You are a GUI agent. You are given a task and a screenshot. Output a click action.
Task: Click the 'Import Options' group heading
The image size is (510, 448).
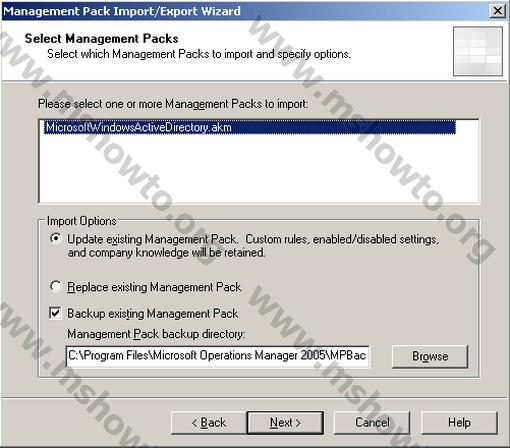point(82,221)
